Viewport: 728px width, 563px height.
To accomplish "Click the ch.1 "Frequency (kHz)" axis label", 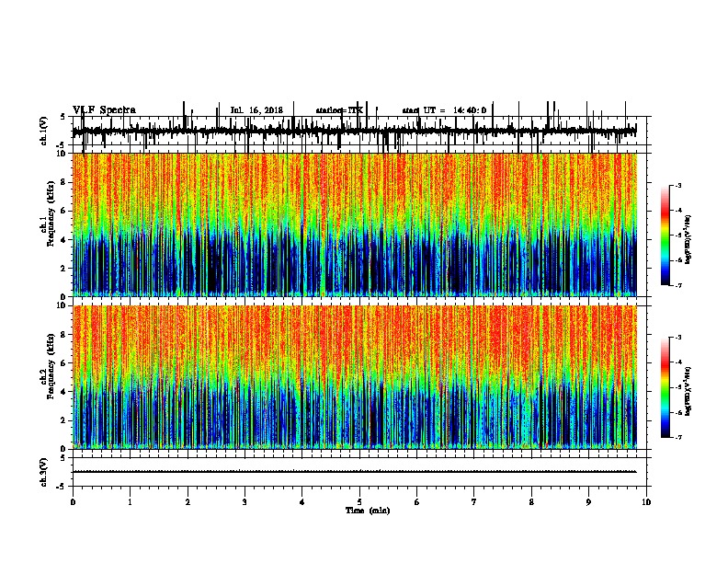I will (51, 213).
